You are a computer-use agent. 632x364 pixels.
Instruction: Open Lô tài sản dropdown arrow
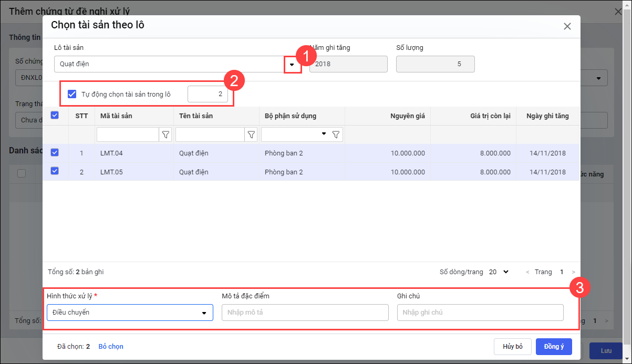(292, 65)
